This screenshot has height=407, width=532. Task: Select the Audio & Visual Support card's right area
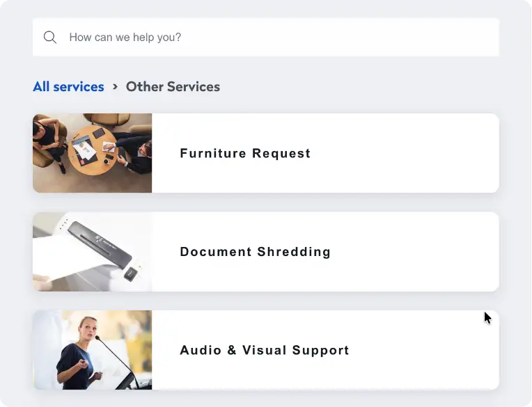[425, 351]
